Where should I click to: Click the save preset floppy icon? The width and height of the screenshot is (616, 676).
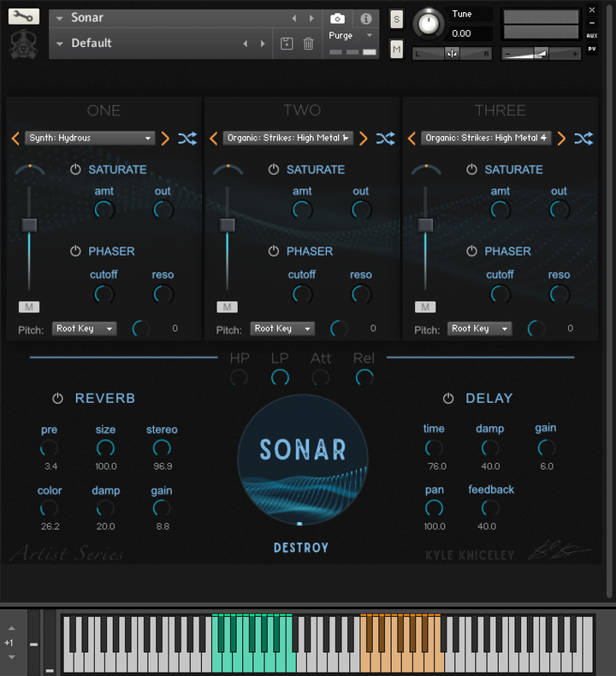287,44
